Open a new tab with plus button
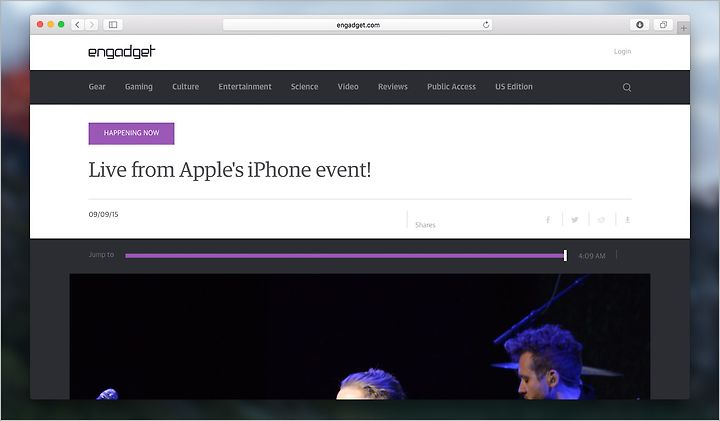The image size is (720, 421). pyautogui.click(x=684, y=28)
